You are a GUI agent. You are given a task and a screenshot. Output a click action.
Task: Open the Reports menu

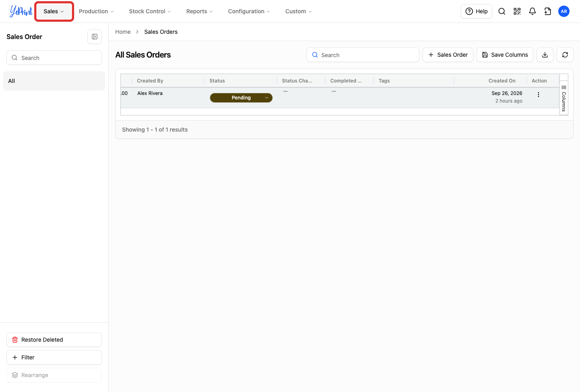(x=199, y=11)
